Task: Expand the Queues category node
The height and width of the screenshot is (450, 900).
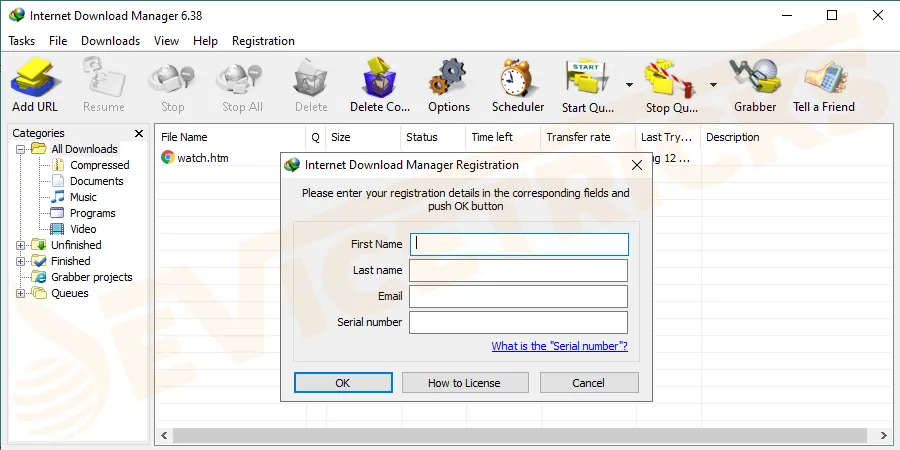Action: click(x=21, y=293)
